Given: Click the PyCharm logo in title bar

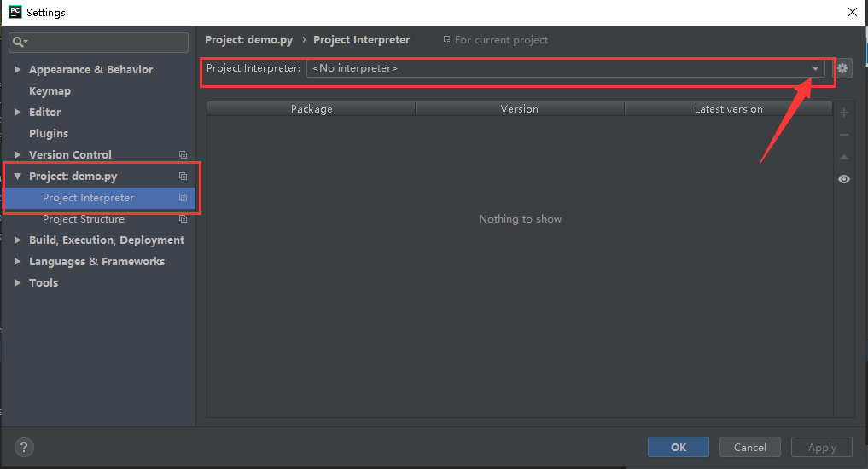Looking at the screenshot, I should click(x=15, y=12).
